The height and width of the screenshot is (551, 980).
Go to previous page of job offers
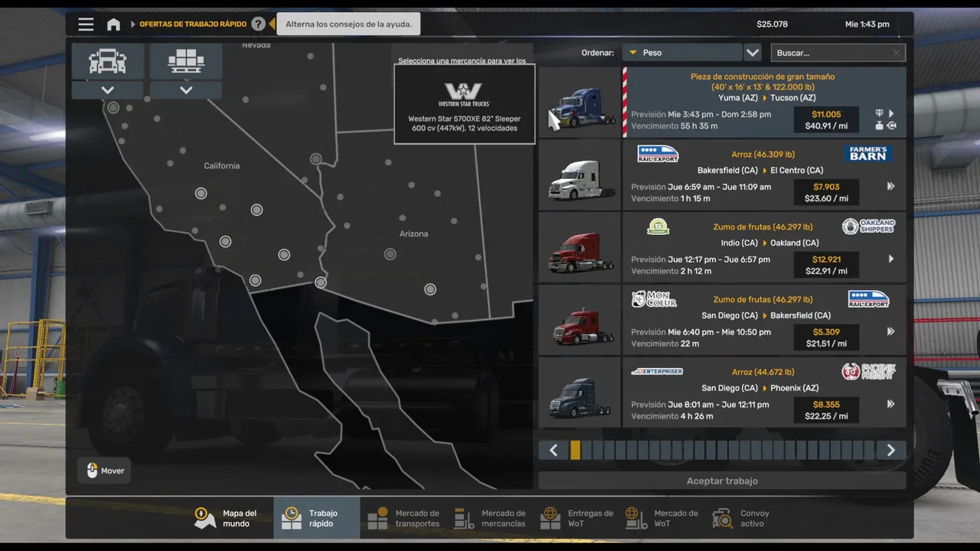(x=554, y=451)
